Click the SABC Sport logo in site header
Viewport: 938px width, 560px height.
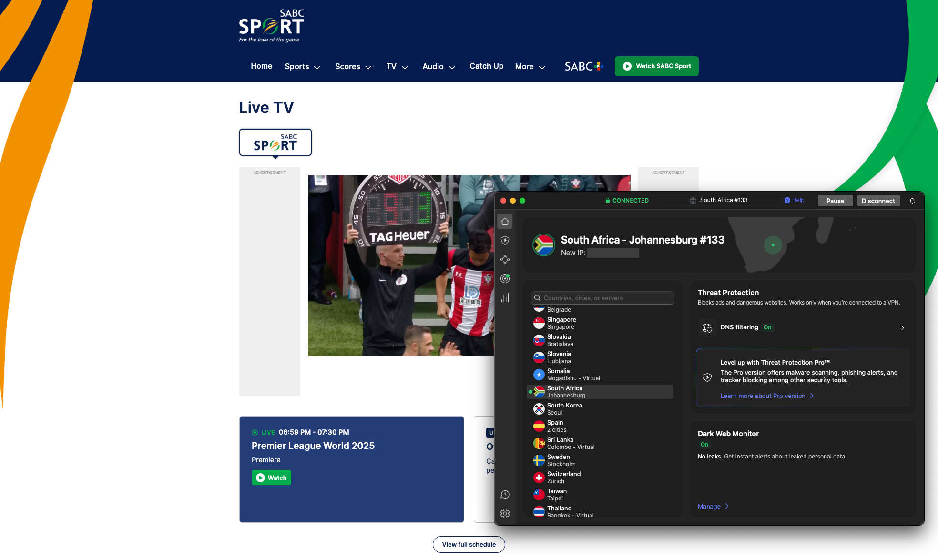click(x=271, y=26)
